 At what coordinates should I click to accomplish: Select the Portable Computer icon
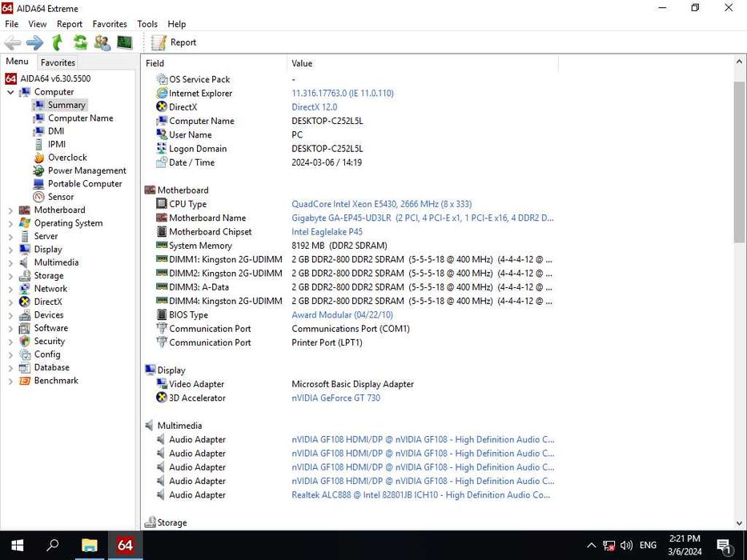(38, 184)
